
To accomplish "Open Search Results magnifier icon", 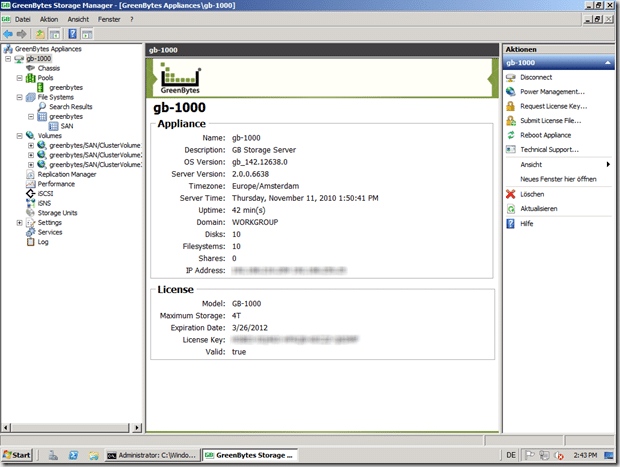I will coord(42,106).
